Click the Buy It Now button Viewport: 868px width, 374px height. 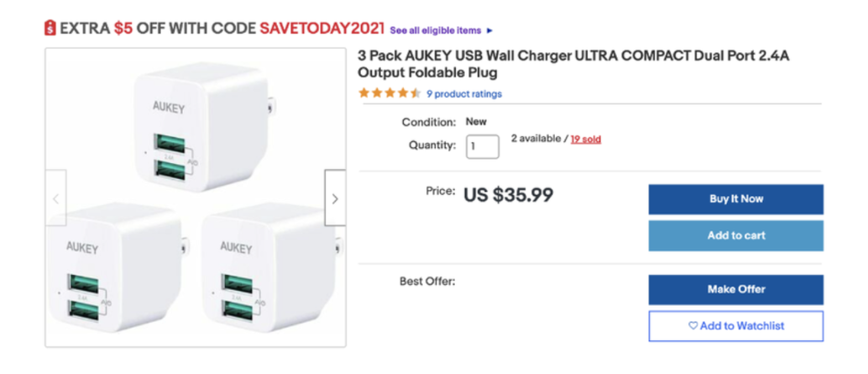click(735, 199)
